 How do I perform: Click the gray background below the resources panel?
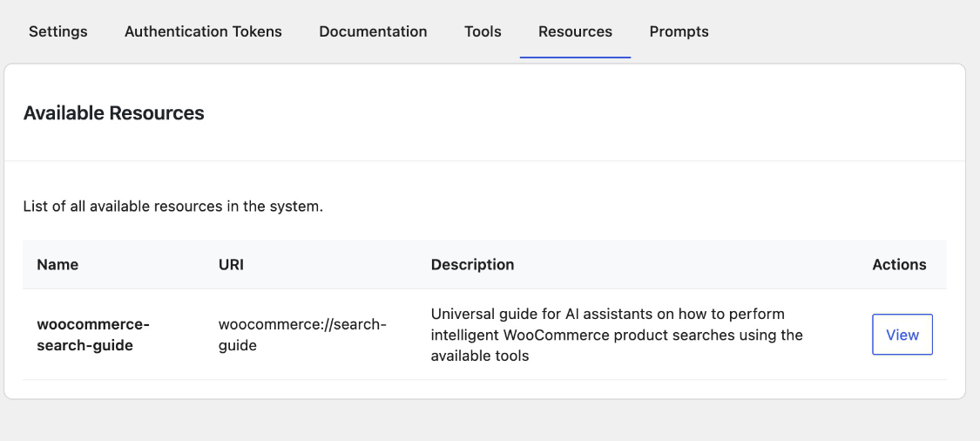[x=488, y=422]
